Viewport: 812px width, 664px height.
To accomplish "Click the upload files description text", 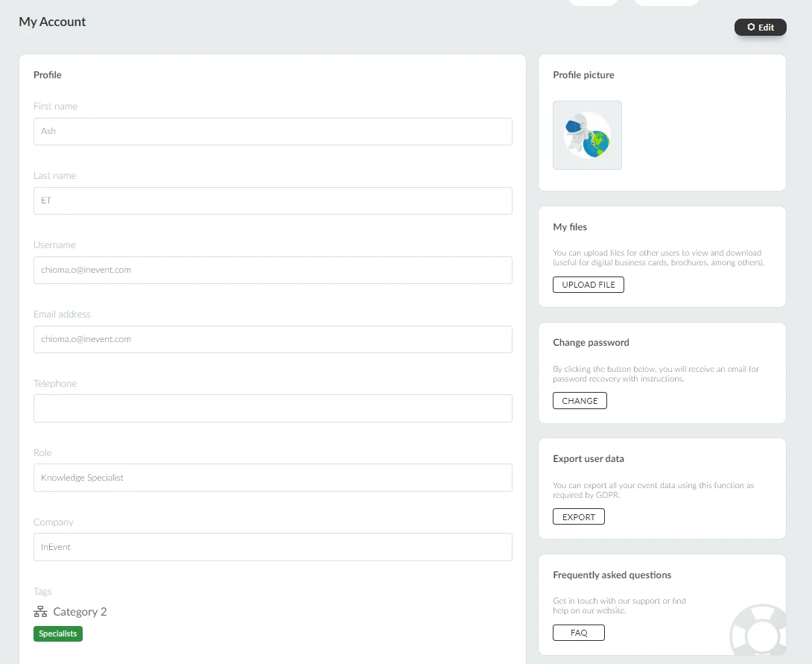I will click(x=659, y=258).
